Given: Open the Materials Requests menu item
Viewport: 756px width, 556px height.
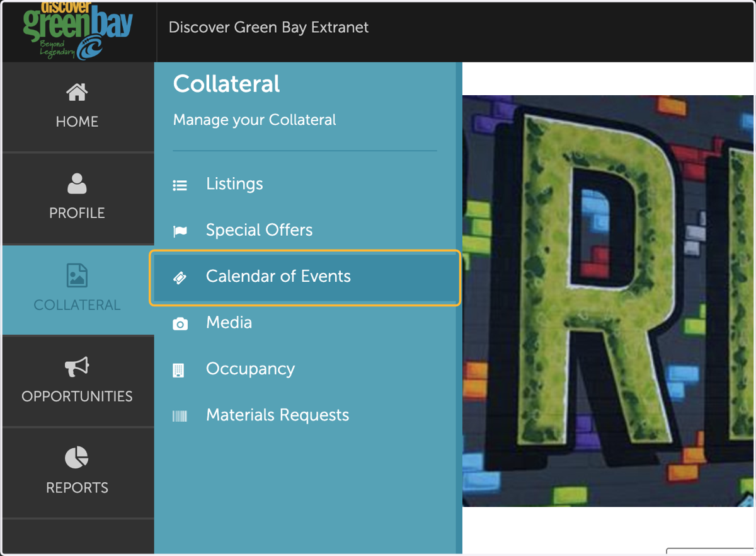Looking at the screenshot, I should [277, 415].
